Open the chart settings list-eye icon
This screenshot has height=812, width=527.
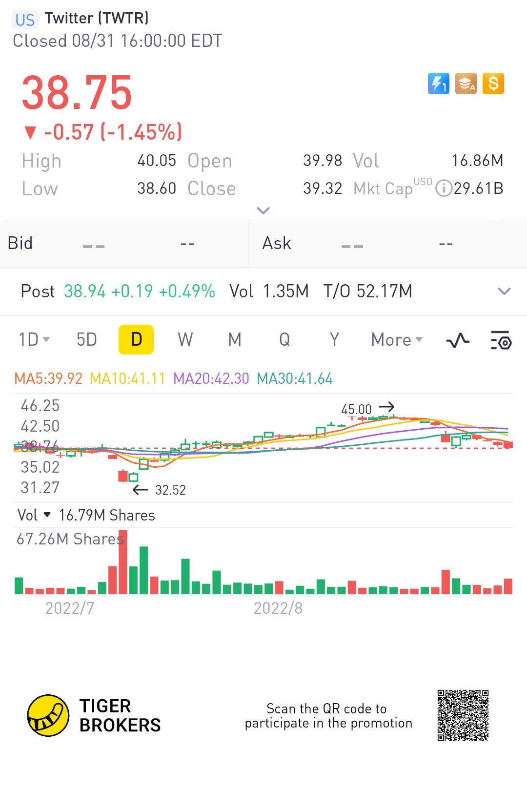click(501, 340)
